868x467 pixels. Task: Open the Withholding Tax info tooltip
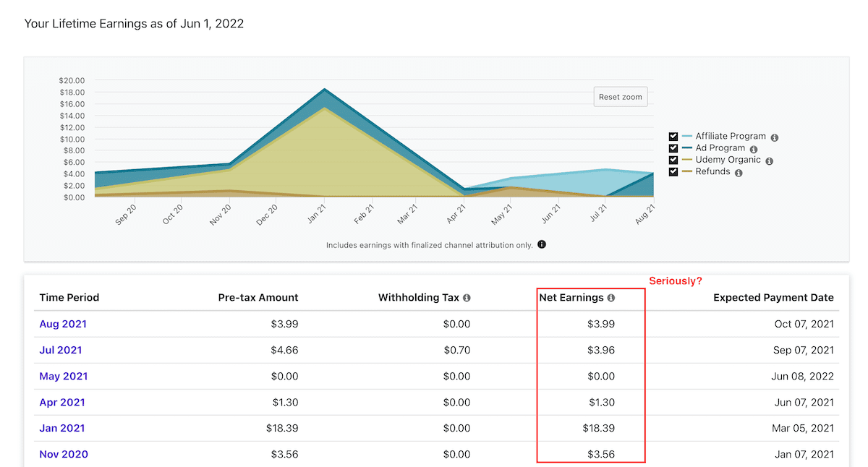tap(467, 297)
